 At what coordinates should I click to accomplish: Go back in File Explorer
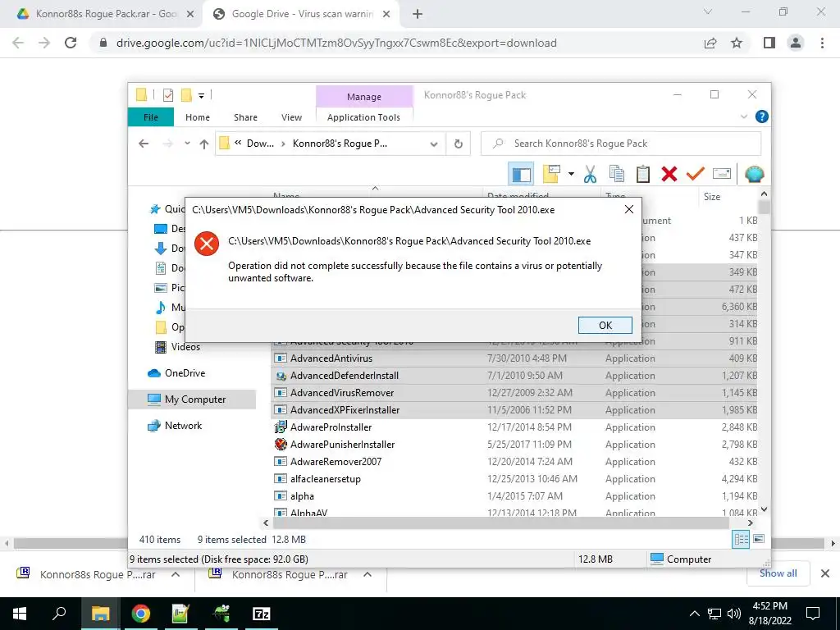[x=144, y=144]
